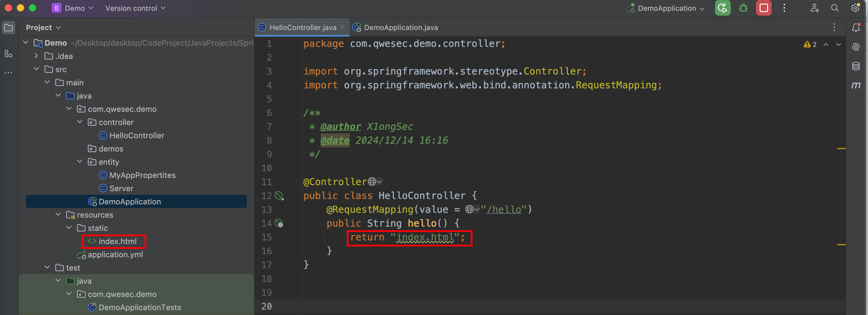Stop the running application with the red stop button
This screenshot has width=868, height=315.
click(764, 8)
